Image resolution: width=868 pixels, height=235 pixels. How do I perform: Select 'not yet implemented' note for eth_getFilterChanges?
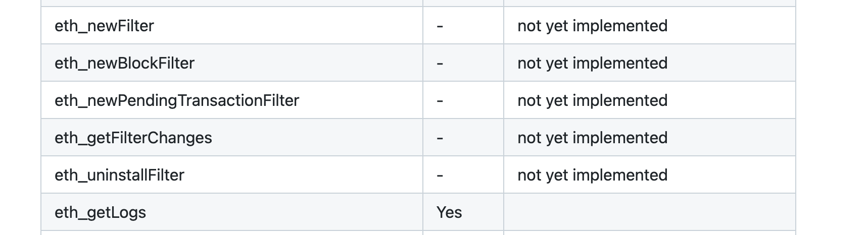coord(592,138)
